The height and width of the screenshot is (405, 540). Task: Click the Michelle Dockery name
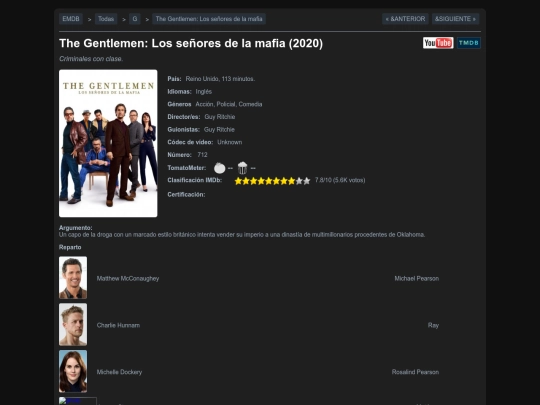[x=119, y=372]
